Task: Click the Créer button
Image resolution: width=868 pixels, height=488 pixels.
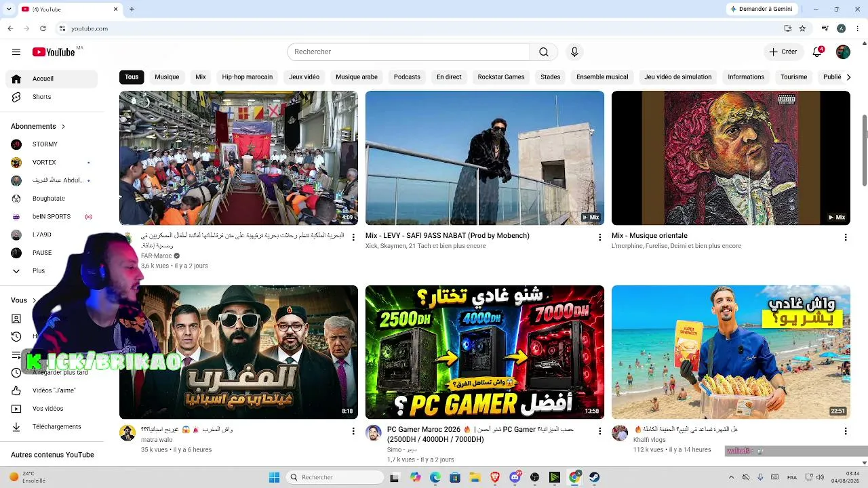Action: 783,52
